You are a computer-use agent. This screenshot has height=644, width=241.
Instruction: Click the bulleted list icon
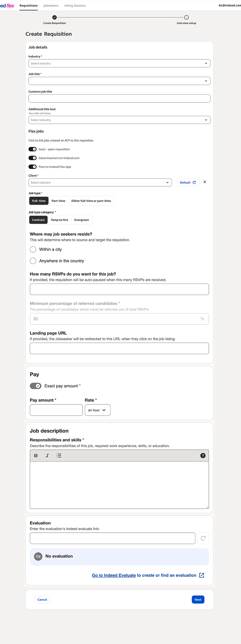coord(59,456)
